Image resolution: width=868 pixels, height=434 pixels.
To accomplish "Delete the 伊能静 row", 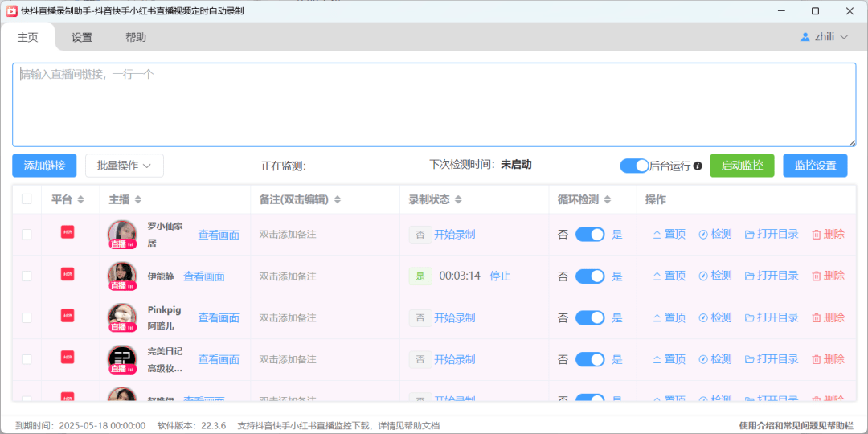I will click(828, 276).
